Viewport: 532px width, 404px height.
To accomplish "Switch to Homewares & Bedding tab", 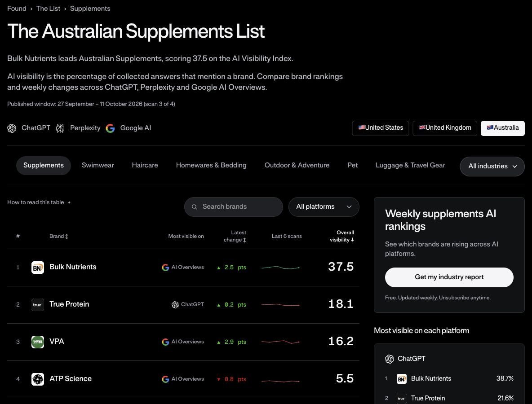I will click(x=211, y=165).
